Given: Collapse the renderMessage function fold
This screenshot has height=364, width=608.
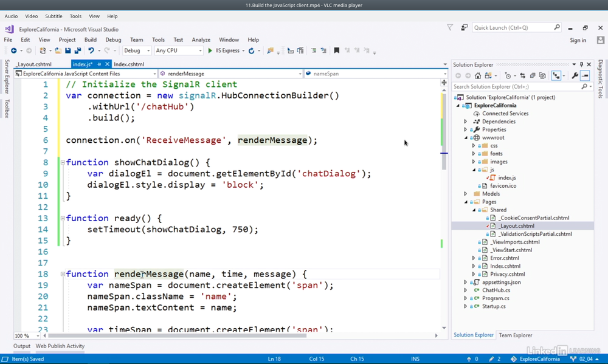Looking at the screenshot, I should pyautogui.click(x=63, y=274).
